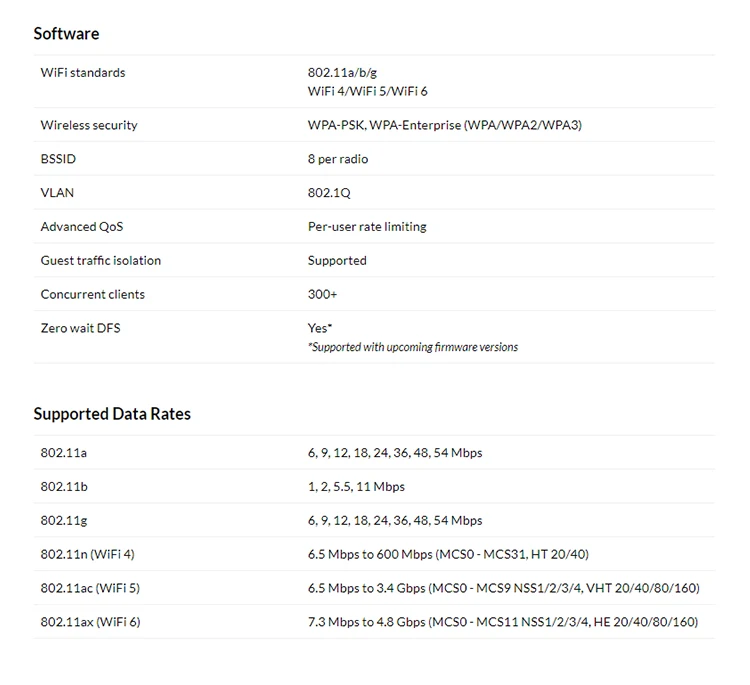
Task: Click the VLAN row label
Action: [57, 193]
